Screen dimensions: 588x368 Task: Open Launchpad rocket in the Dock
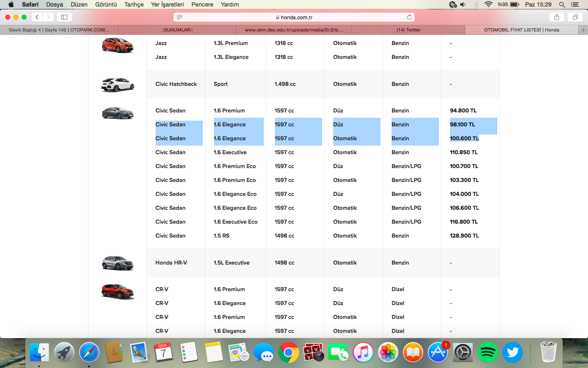[64, 352]
